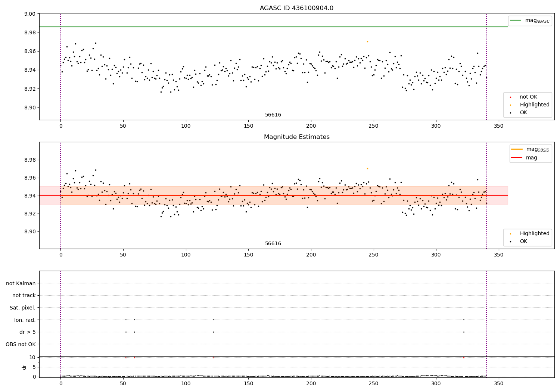Click the 'not Kalman' axis label
The image size is (560, 392).
21,284
